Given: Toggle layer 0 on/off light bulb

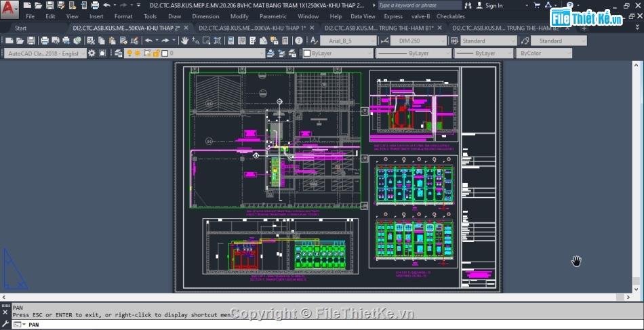Looking at the screenshot, I should point(129,54).
